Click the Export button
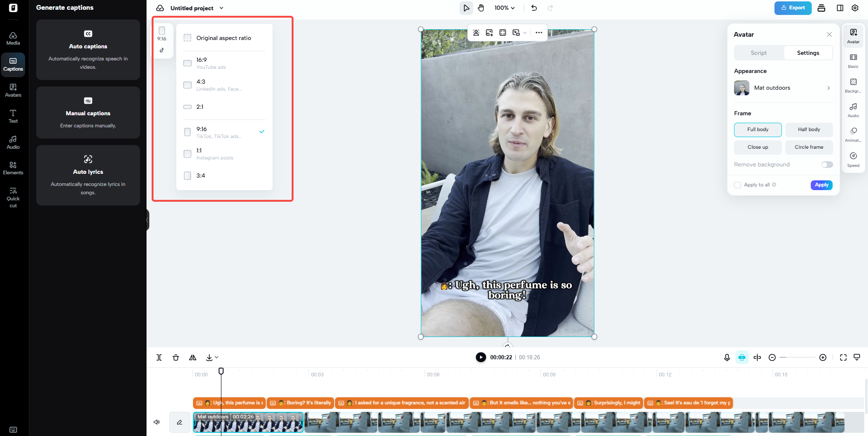868x436 pixels. [793, 8]
